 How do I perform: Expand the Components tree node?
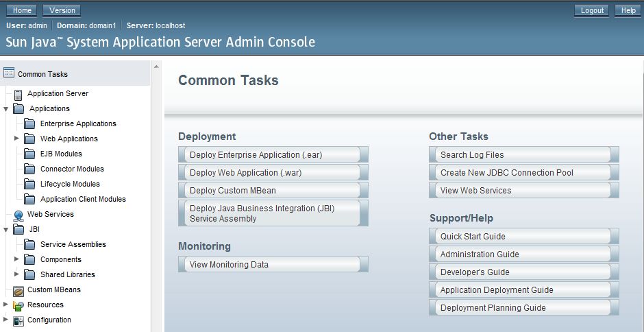pos(16,259)
